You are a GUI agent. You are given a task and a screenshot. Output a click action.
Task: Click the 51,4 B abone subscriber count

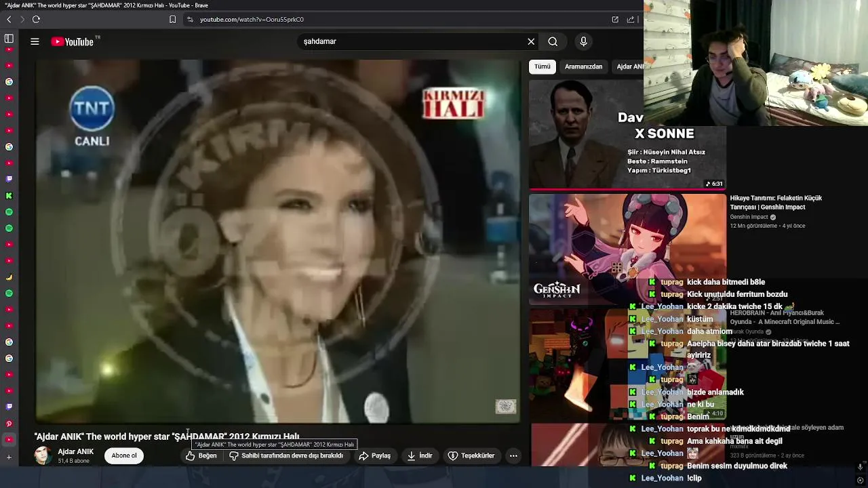[x=74, y=461]
